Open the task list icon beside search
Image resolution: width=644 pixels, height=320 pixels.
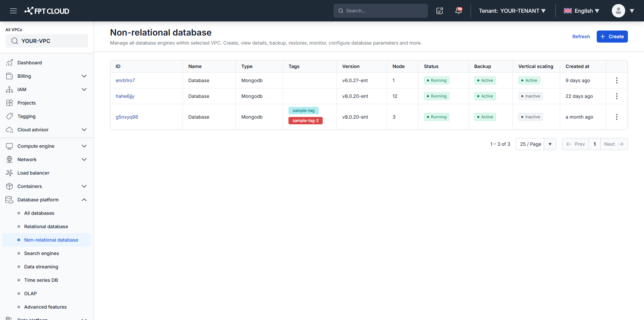click(440, 11)
